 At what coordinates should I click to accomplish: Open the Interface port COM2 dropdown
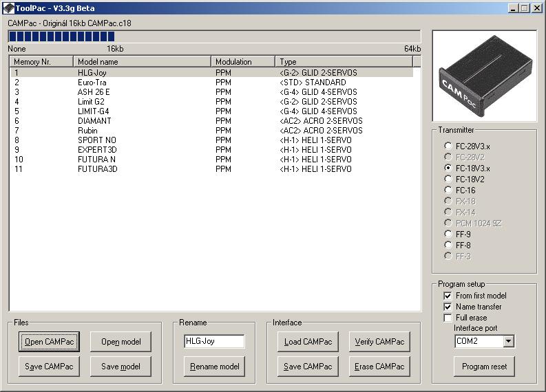coord(508,341)
